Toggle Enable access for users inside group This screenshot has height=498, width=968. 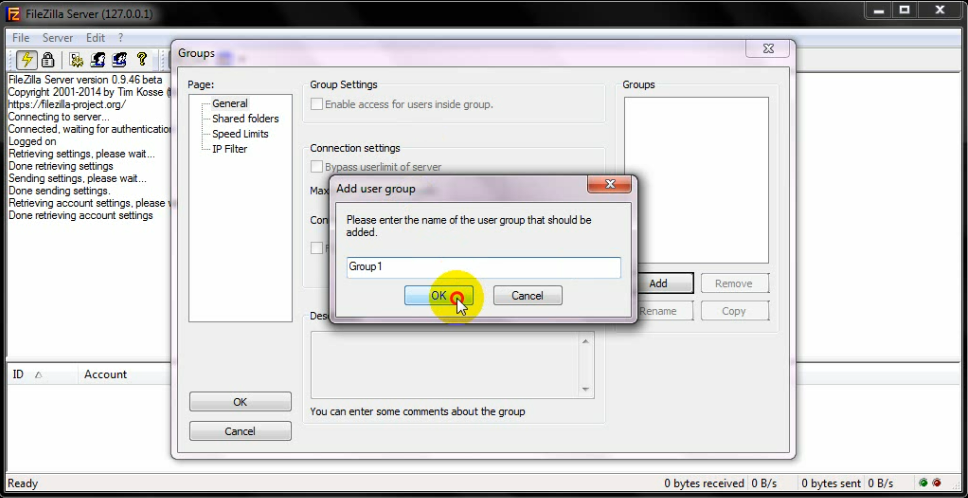click(317, 104)
